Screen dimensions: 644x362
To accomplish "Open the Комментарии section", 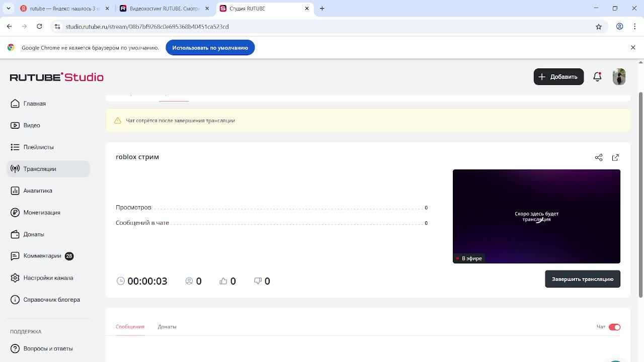I will pyautogui.click(x=48, y=256).
